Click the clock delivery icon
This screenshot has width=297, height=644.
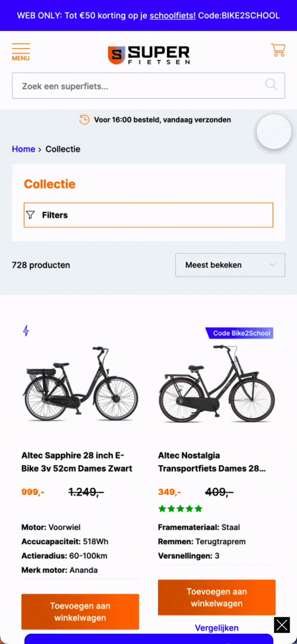(85, 119)
